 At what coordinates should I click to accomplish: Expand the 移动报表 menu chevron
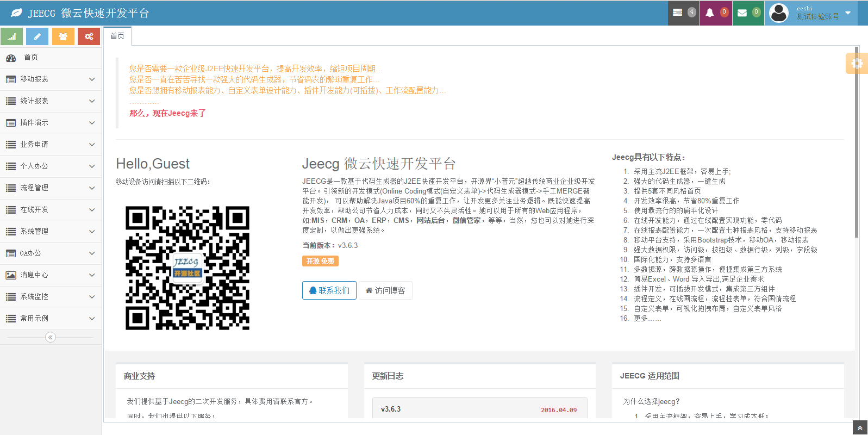click(92, 79)
